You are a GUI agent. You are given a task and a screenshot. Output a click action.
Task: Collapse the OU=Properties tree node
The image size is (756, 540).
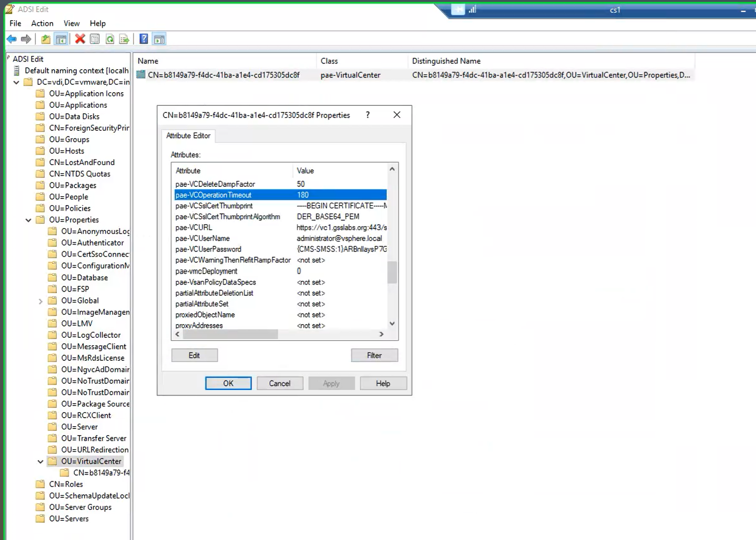click(29, 220)
